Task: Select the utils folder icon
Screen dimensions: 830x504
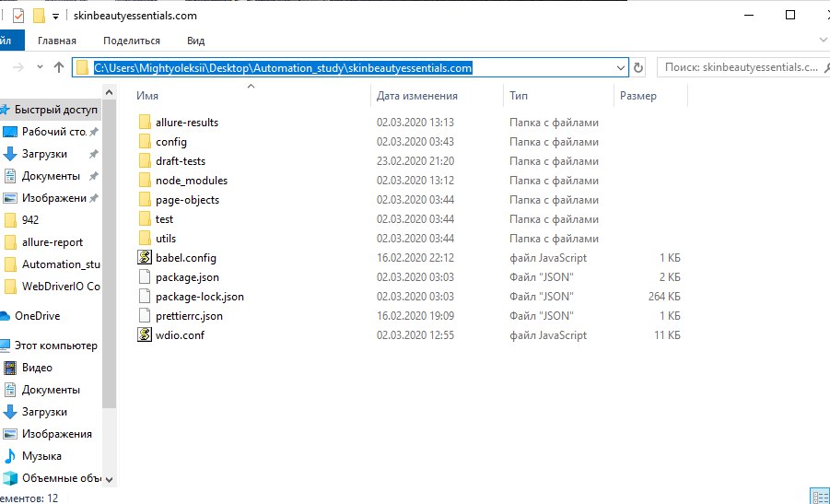Action: pos(145,239)
